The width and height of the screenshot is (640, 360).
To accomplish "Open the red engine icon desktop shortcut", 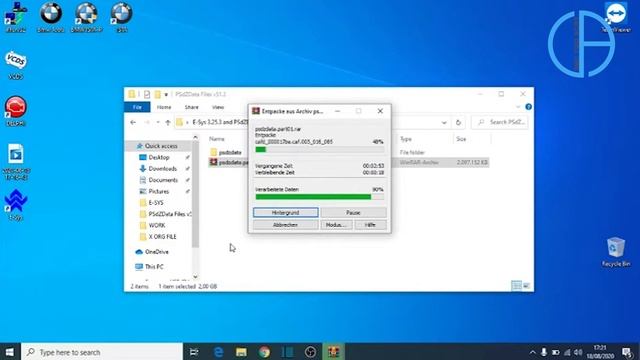I will pos(16,111).
